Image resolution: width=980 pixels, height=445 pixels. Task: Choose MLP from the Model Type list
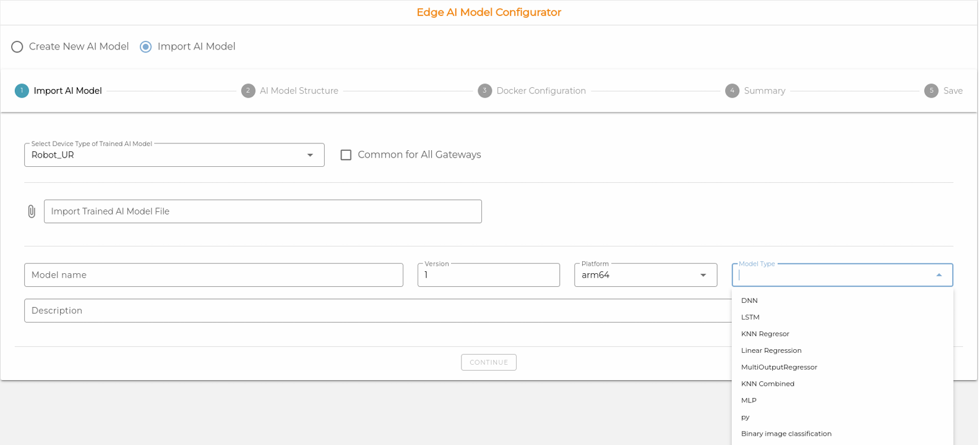click(843, 400)
